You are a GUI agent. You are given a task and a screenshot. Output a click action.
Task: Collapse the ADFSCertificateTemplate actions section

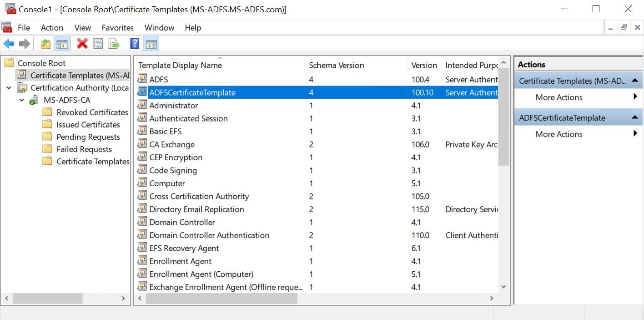[x=635, y=117]
